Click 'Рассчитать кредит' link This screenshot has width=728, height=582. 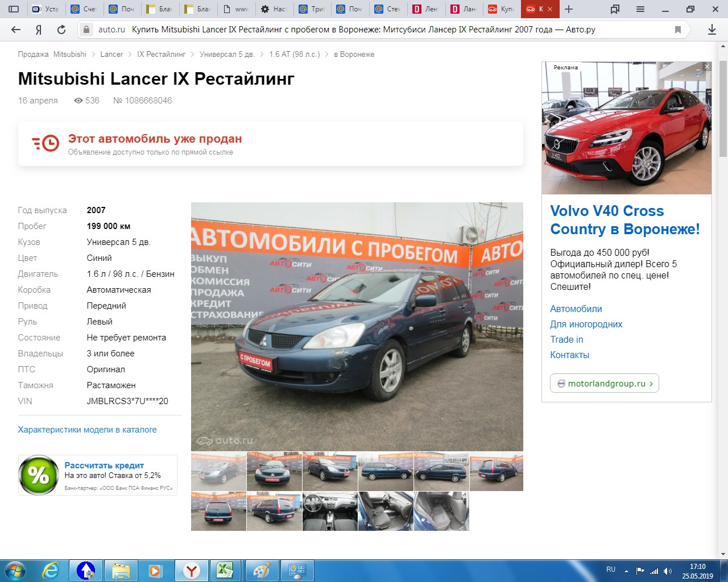click(104, 465)
